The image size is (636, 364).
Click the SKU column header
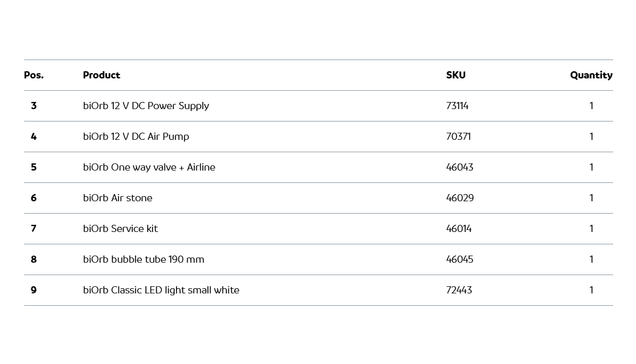455,75
